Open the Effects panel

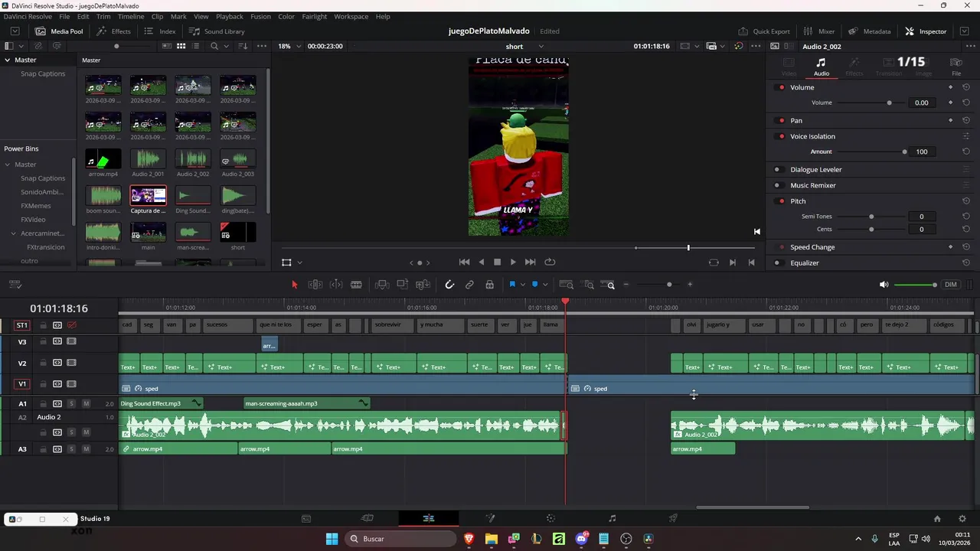113,31
